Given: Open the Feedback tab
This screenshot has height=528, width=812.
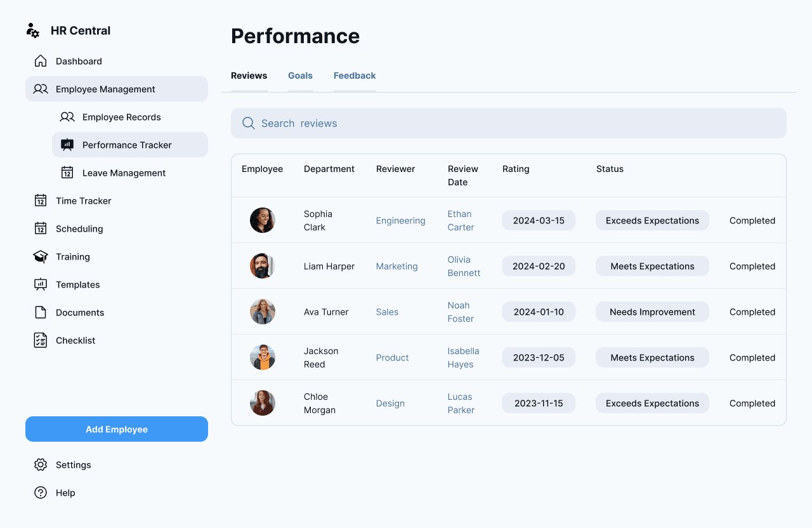Looking at the screenshot, I should pyautogui.click(x=355, y=76).
